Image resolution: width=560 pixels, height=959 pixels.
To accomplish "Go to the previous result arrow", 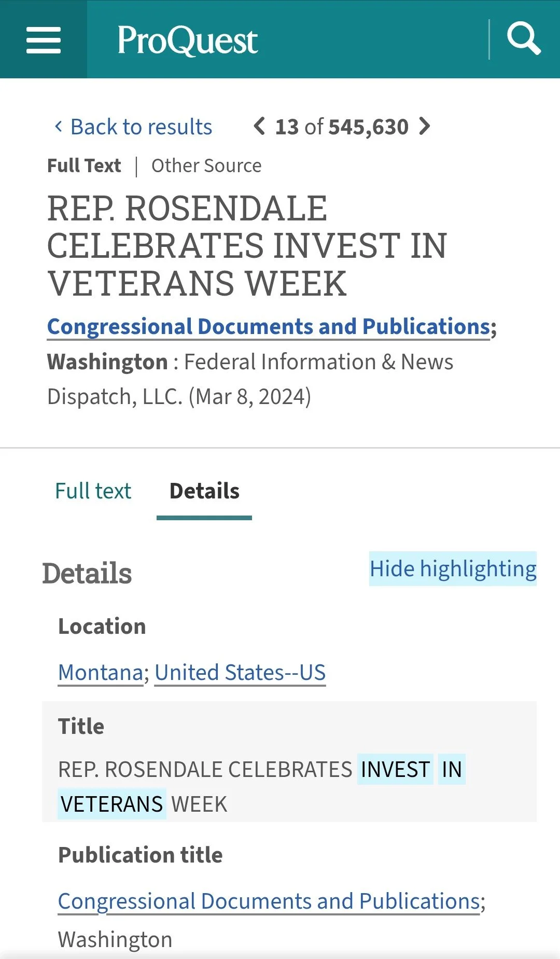I will tap(259, 126).
